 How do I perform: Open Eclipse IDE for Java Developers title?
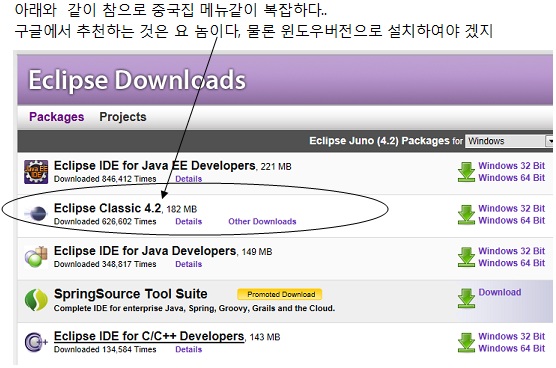pyautogui.click(x=145, y=251)
